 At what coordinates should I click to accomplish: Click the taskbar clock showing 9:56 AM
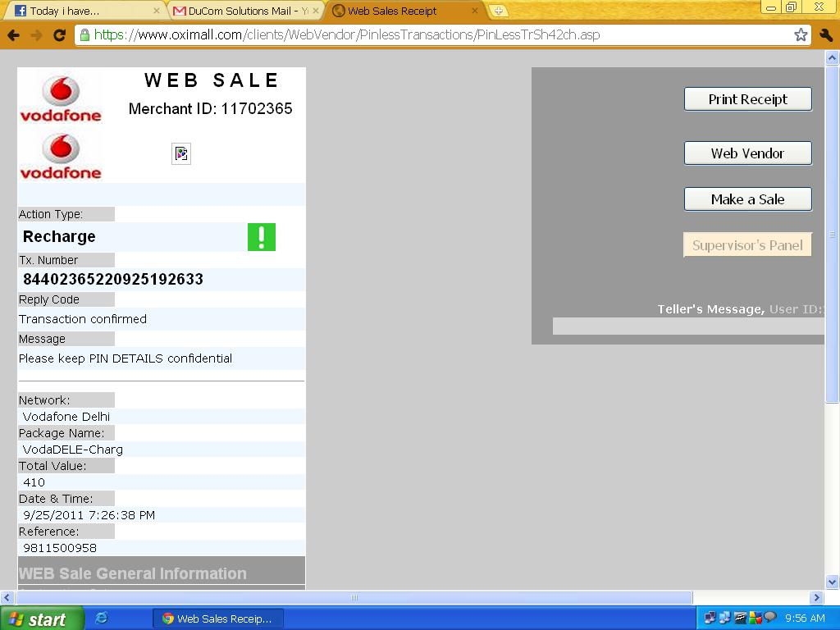[805, 619]
